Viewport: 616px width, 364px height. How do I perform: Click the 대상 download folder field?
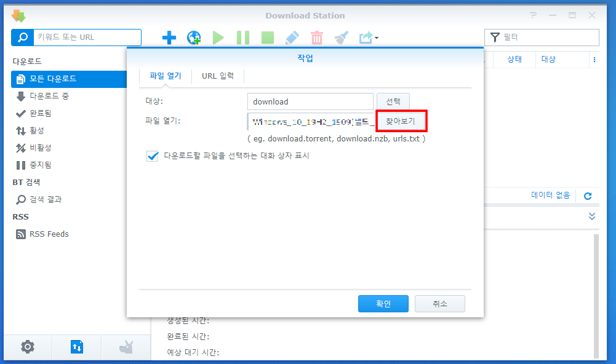point(310,101)
